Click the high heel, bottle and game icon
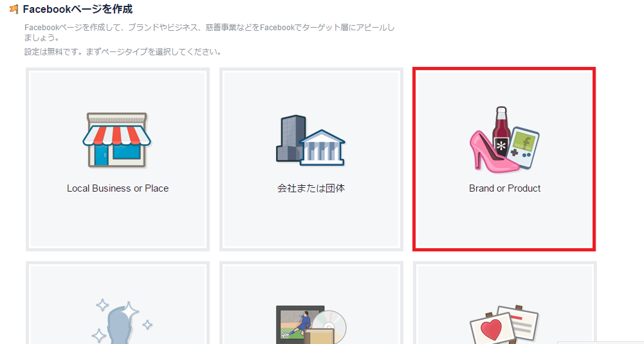 pos(504,140)
